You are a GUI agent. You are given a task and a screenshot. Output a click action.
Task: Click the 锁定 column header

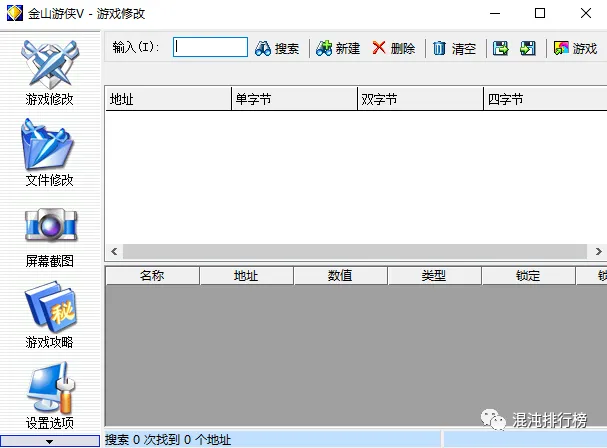coord(528,276)
